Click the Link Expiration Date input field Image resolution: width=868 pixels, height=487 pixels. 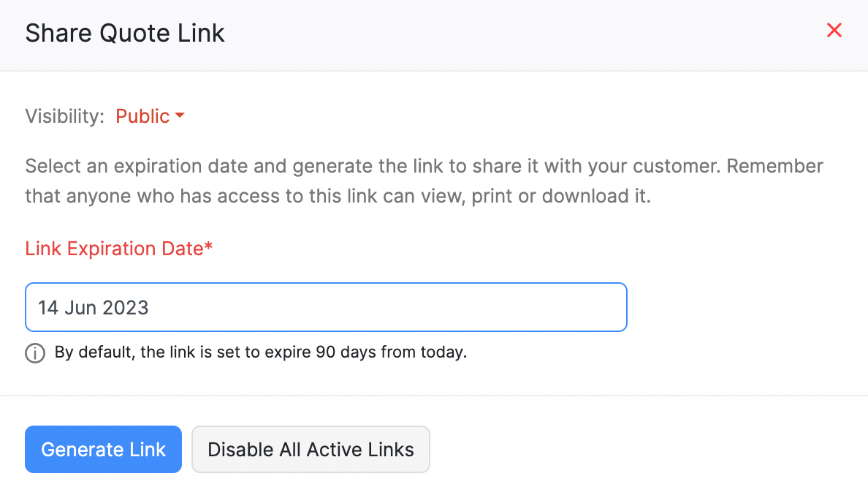click(326, 307)
